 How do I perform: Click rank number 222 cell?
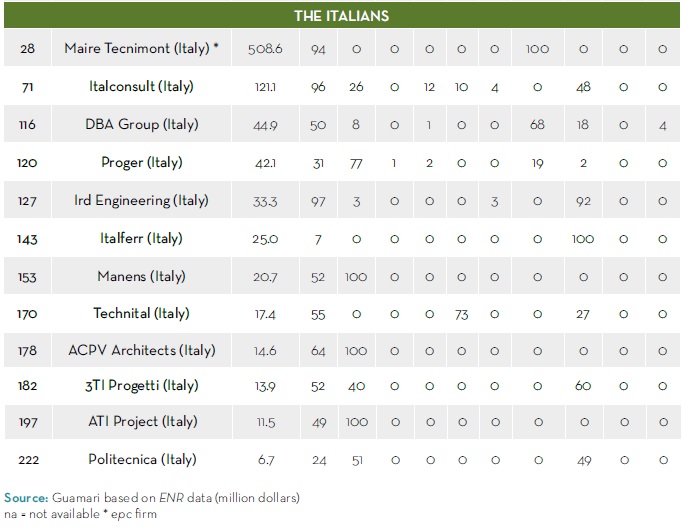coord(28,460)
